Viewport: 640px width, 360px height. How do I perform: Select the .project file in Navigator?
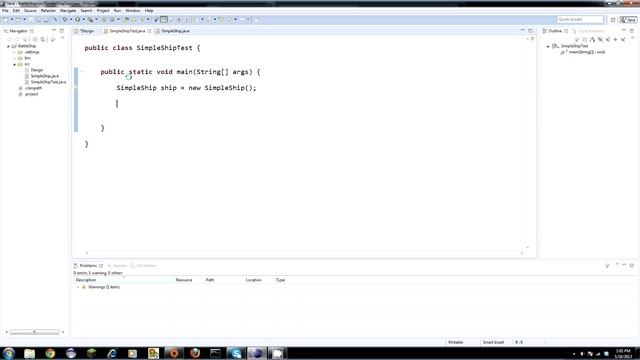(x=31, y=94)
